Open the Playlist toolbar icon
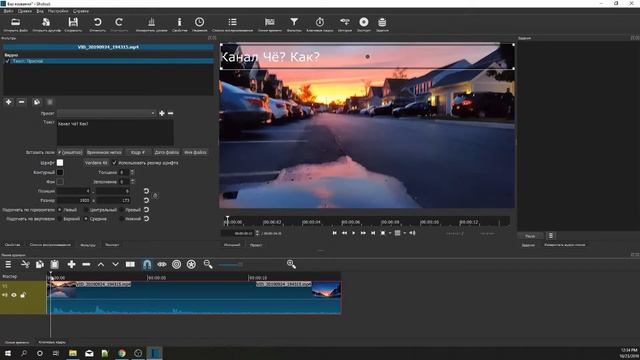The width and height of the screenshot is (640, 360). (232, 22)
